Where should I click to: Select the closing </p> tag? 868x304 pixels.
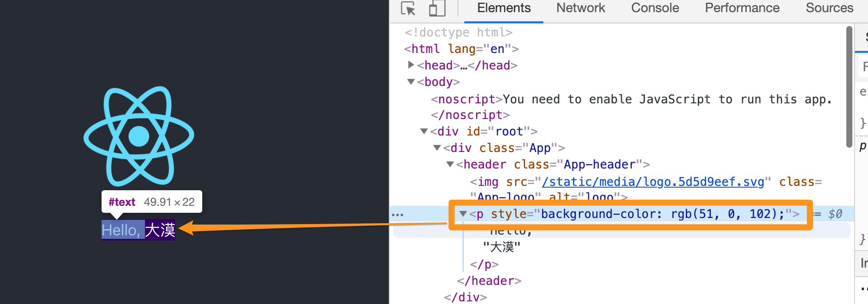tap(484, 264)
